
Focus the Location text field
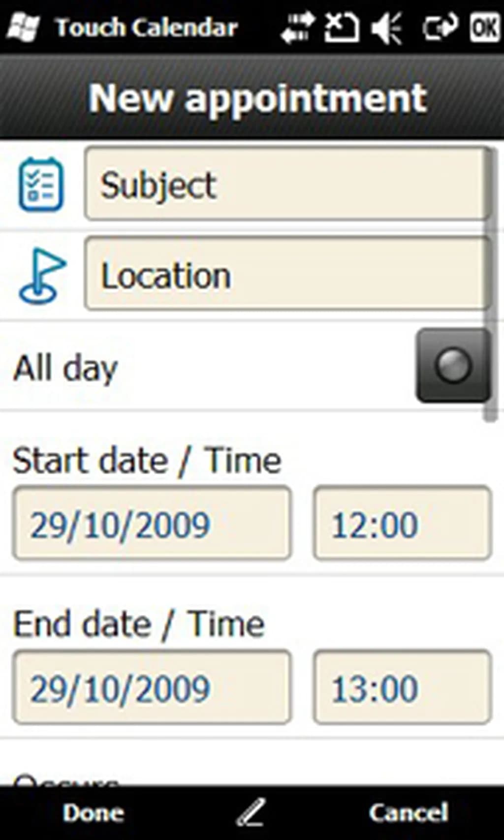tap(285, 274)
